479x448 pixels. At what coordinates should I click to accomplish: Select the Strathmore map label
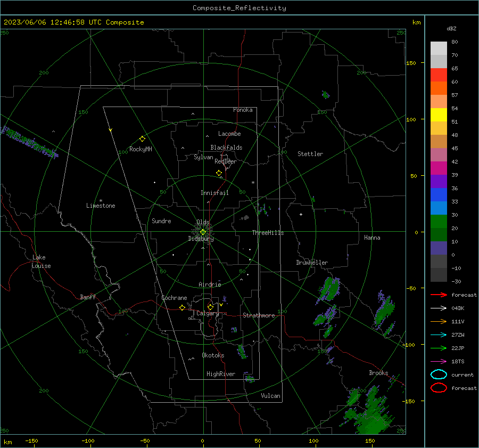point(259,315)
